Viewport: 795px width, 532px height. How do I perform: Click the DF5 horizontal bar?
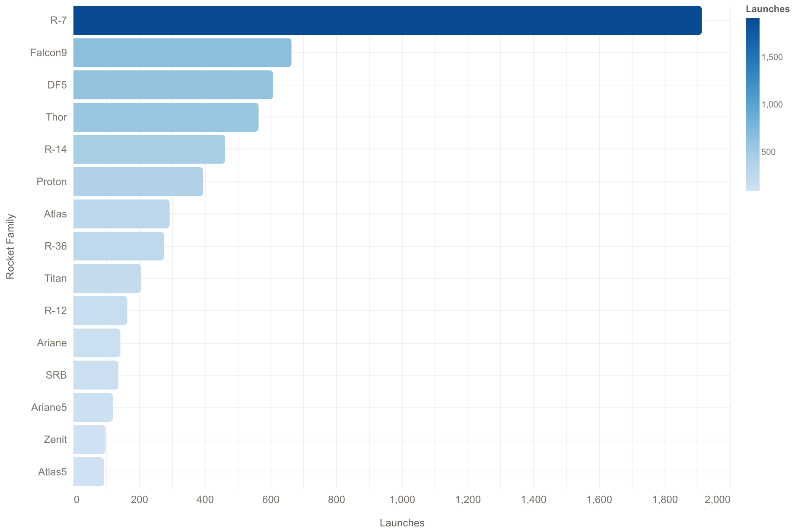pyautogui.click(x=173, y=85)
